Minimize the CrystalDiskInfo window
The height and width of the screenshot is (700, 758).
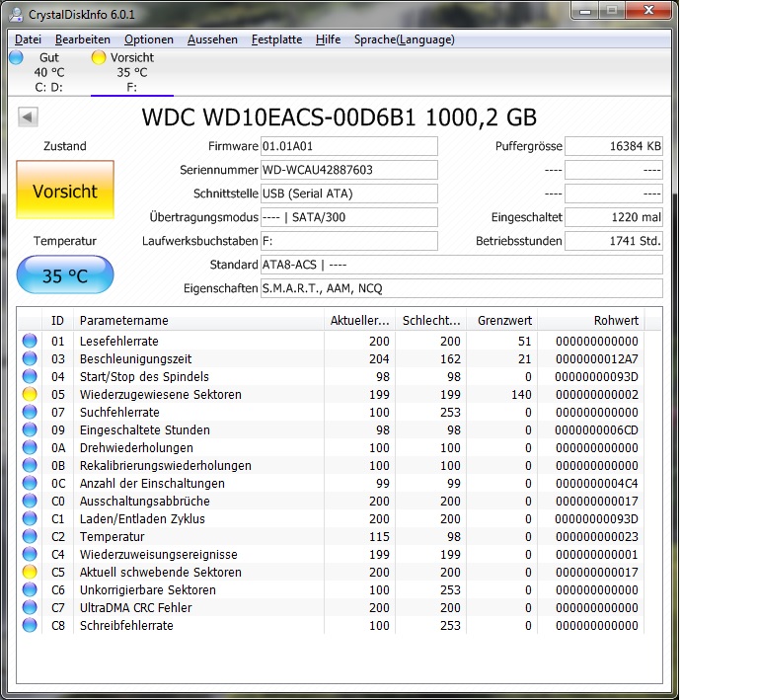585,11
